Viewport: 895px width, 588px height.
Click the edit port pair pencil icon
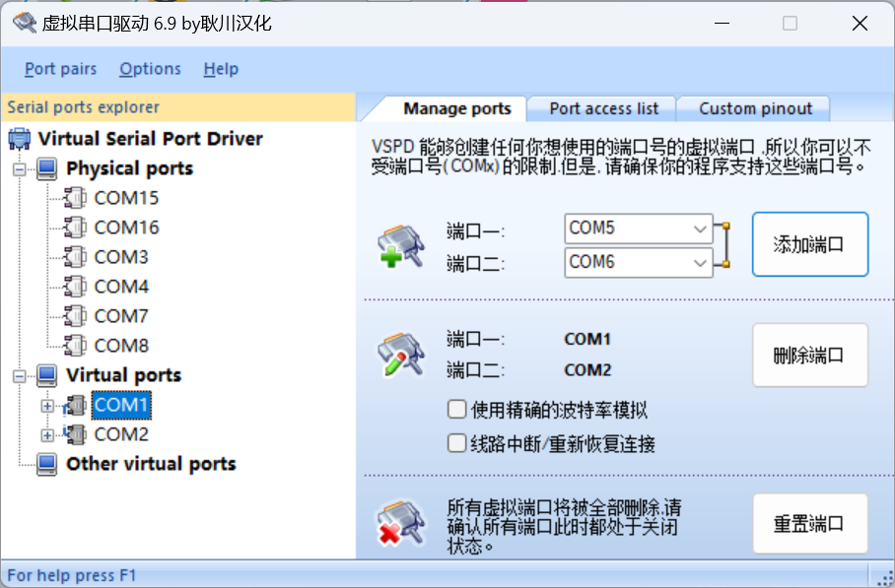[401, 355]
